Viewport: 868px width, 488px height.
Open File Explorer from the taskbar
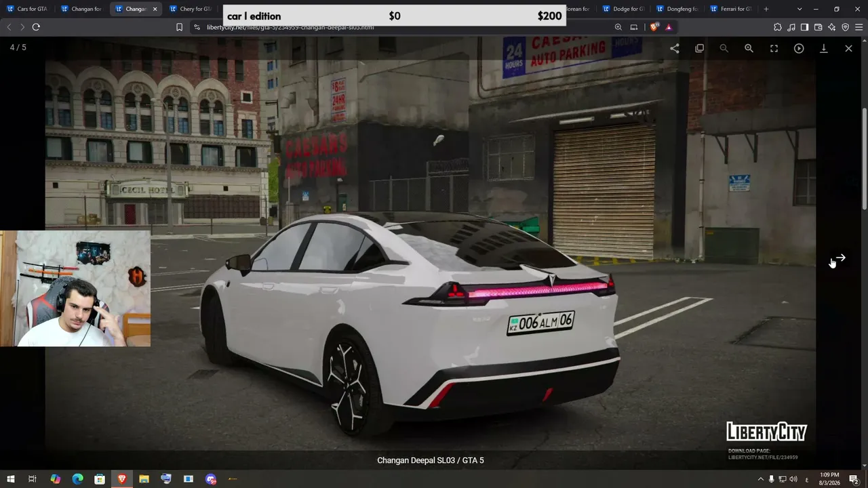pos(144,479)
